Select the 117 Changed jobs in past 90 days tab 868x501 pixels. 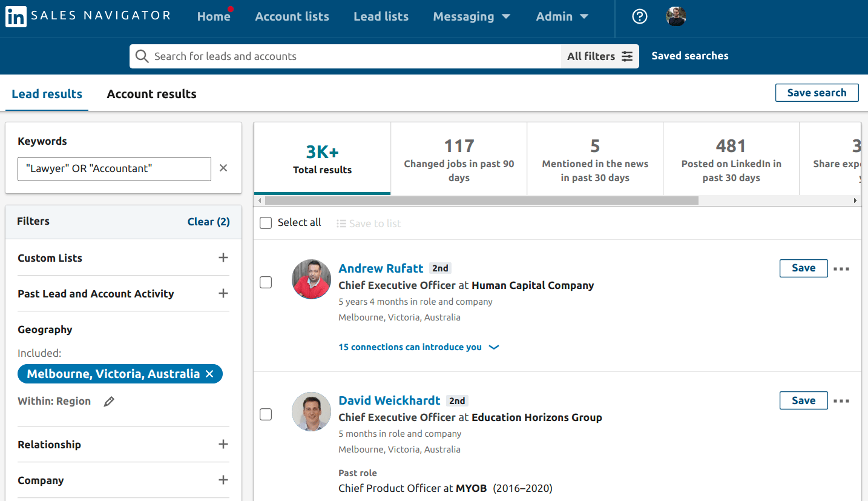pos(459,159)
